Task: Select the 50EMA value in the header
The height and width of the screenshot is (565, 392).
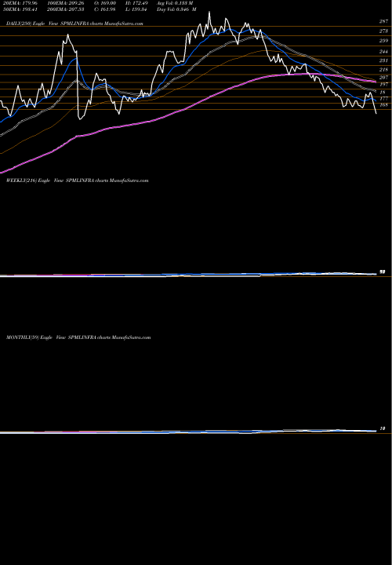Action: click(x=20, y=9)
